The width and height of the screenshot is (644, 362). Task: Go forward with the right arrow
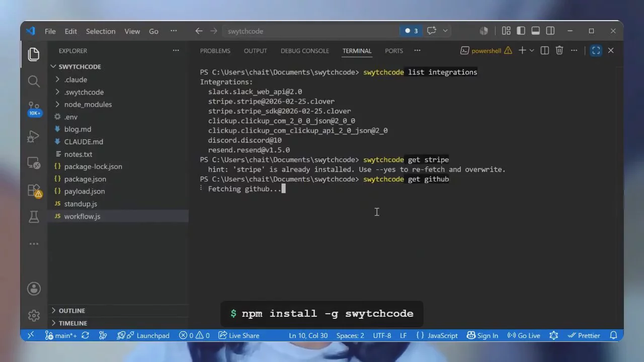[x=214, y=31]
